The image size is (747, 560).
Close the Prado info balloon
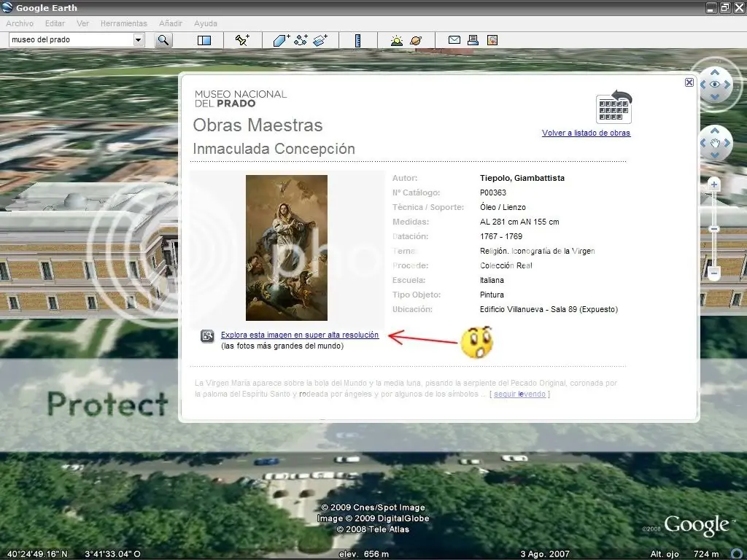pyautogui.click(x=689, y=82)
